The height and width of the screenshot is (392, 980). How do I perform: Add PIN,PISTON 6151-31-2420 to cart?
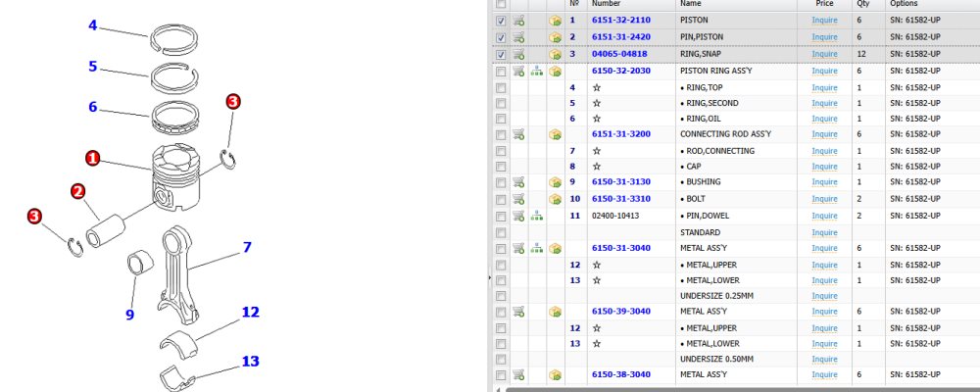(518, 37)
